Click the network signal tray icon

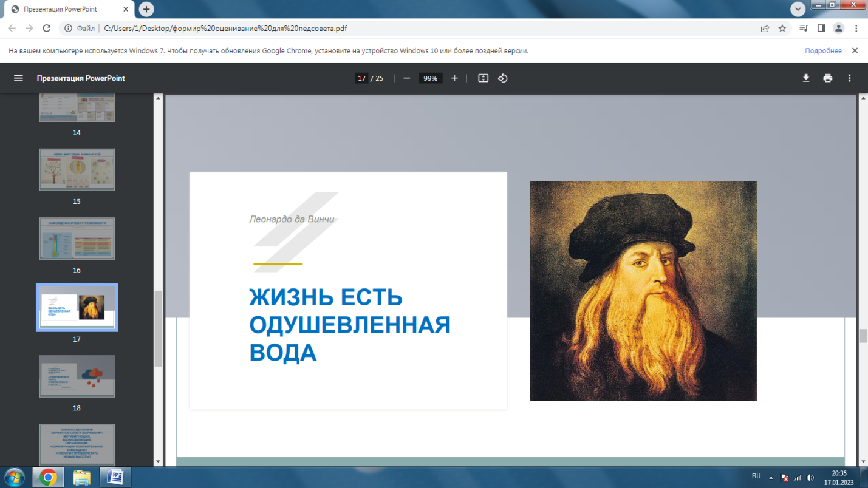(798, 478)
